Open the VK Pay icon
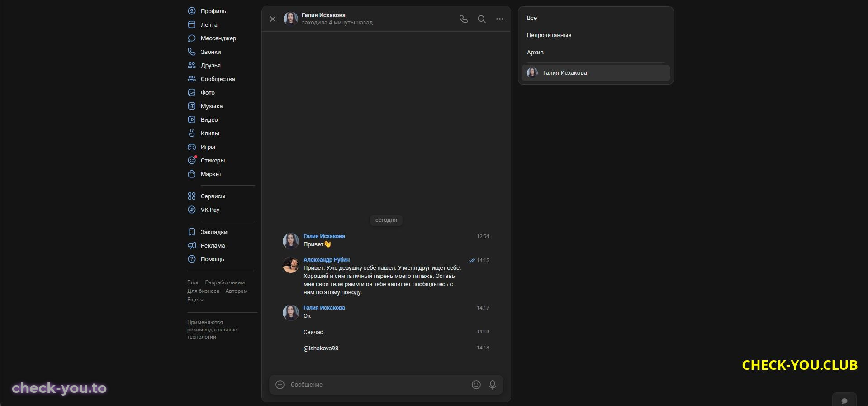This screenshot has width=868, height=406. coord(192,210)
